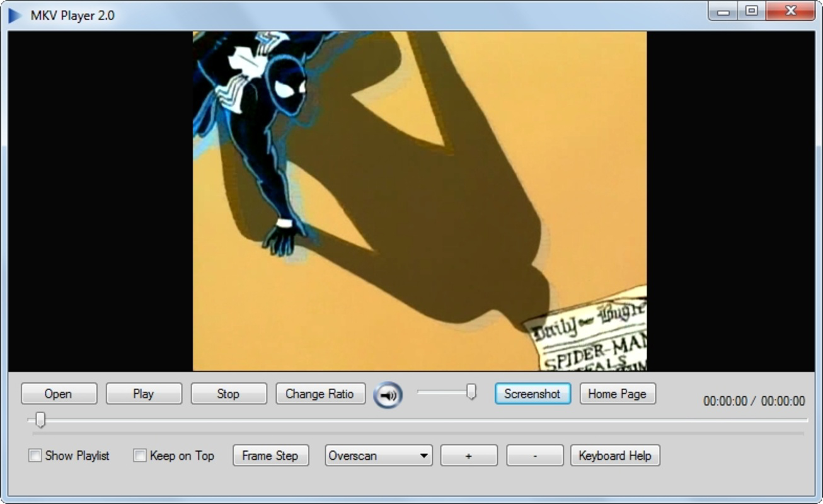Capture a frame with the Screenshot button
This screenshot has height=504, width=823.
pyautogui.click(x=532, y=394)
